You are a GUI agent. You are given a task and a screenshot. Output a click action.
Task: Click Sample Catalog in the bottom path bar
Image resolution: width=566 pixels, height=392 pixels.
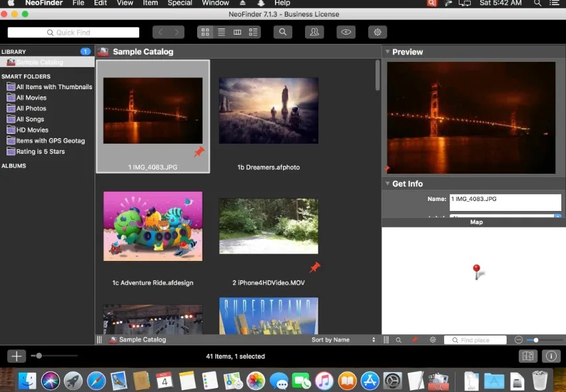click(138, 339)
